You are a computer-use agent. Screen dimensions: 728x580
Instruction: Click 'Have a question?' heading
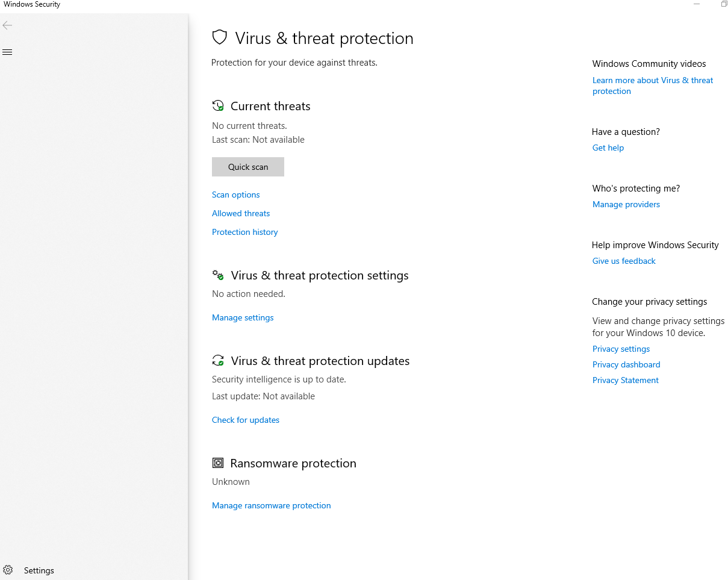pos(626,132)
